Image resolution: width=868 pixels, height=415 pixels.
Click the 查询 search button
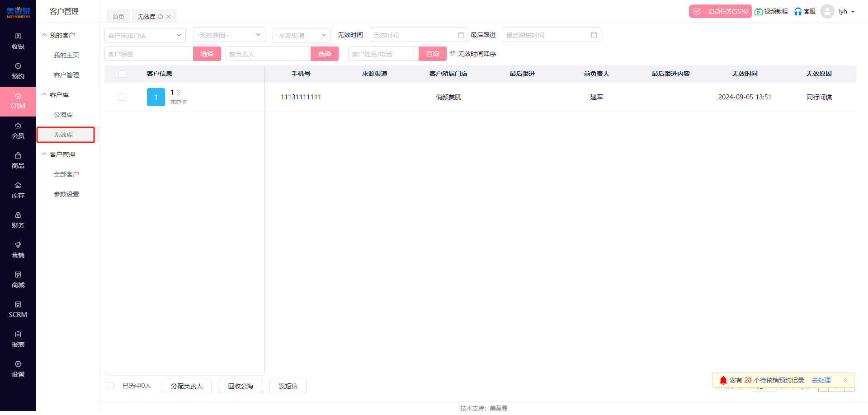point(432,53)
